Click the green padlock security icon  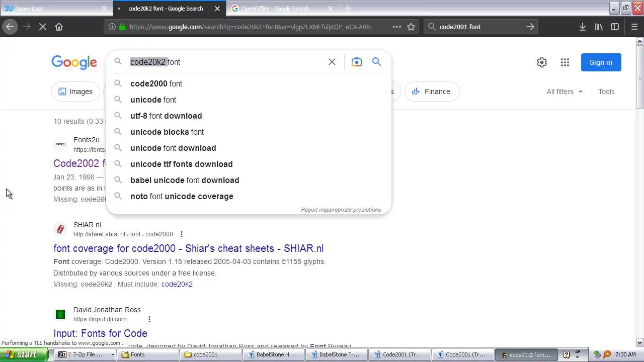tap(122, 27)
